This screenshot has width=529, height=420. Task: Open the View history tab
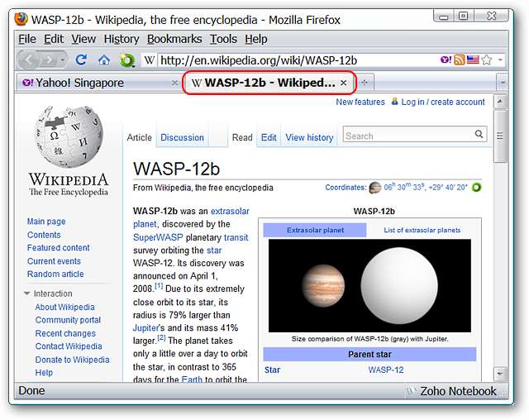[309, 137]
